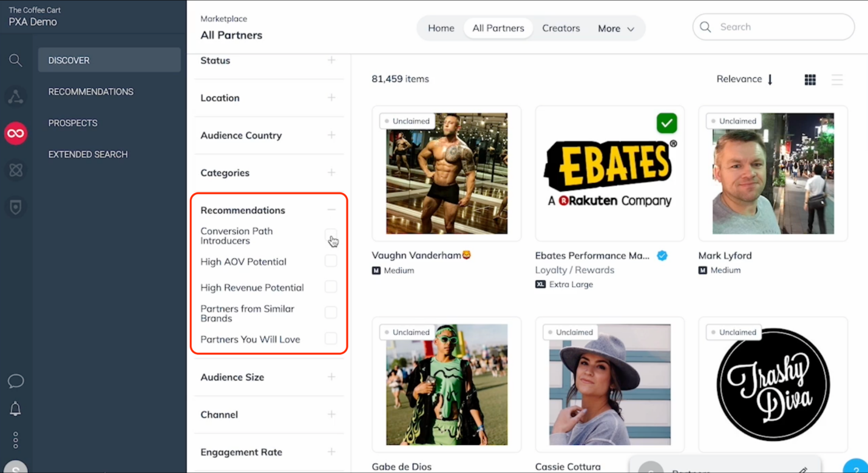This screenshot has height=473, width=868.
Task: Expand the Audience Size filter
Action: [x=331, y=377]
